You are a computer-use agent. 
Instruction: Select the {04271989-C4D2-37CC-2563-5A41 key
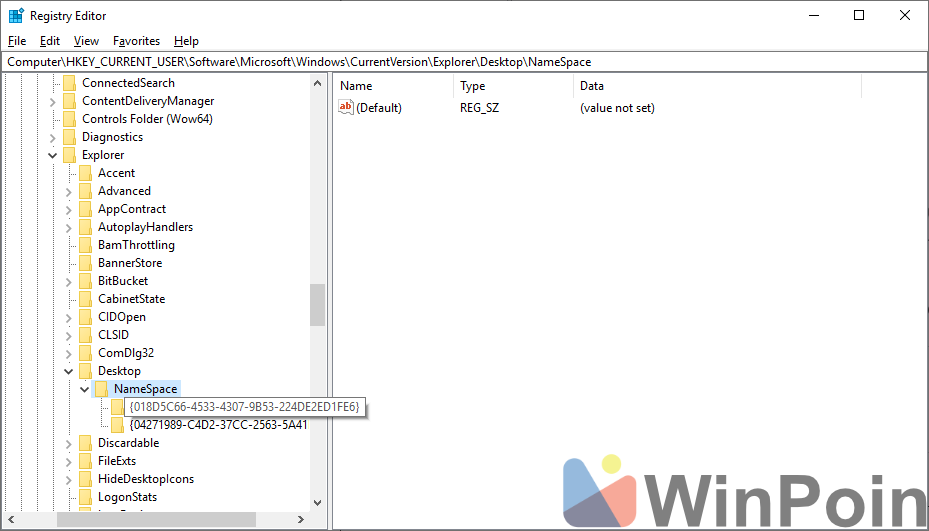tap(219, 425)
